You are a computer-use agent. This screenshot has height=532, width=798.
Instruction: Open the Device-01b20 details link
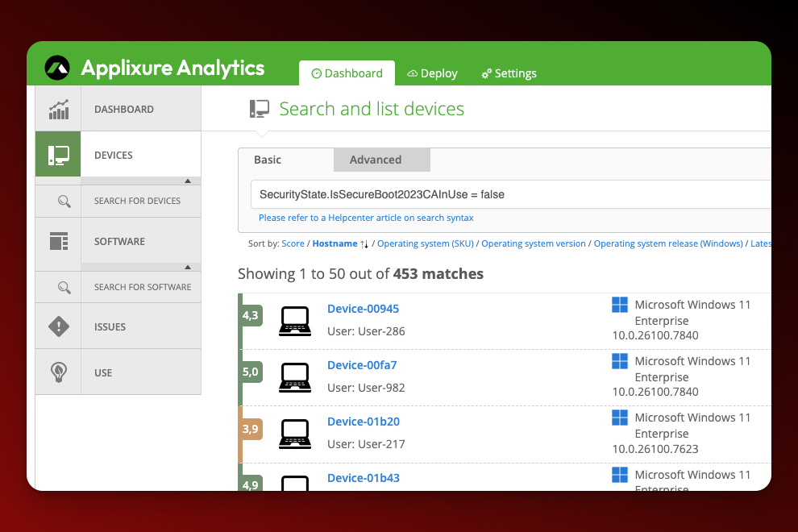click(363, 421)
